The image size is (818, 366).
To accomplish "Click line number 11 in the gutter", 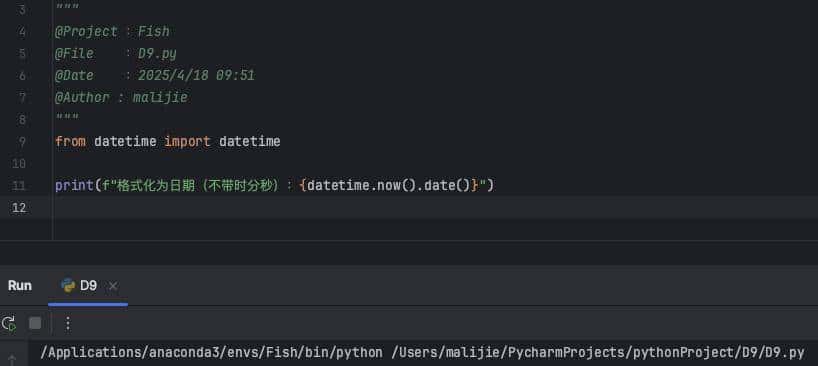I will click(19, 186).
